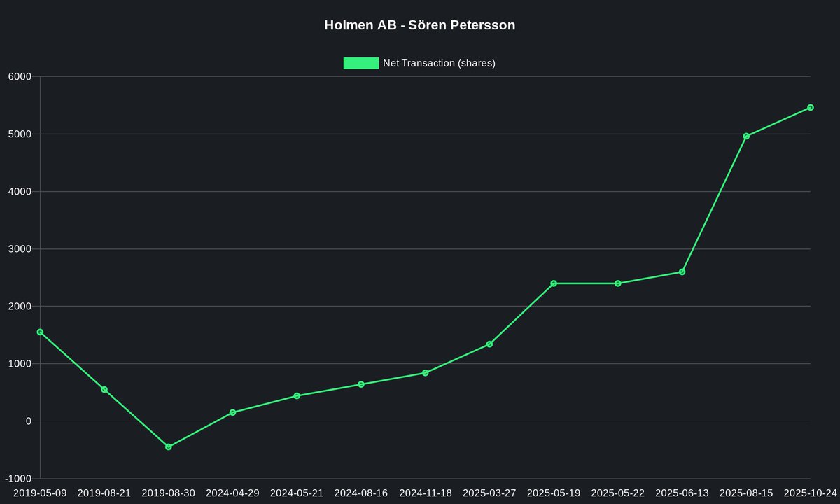Click the 2025-03-27 x-axis label

tap(489, 493)
